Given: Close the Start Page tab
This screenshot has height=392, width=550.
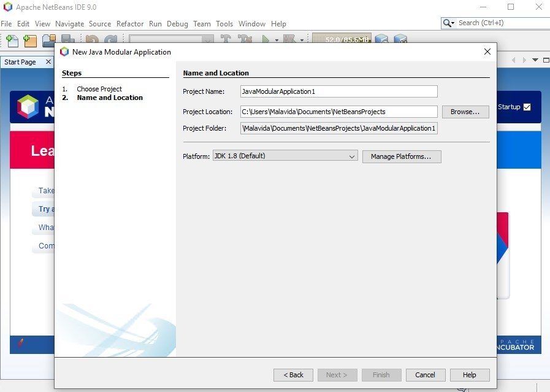Looking at the screenshot, I should [x=48, y=62].
